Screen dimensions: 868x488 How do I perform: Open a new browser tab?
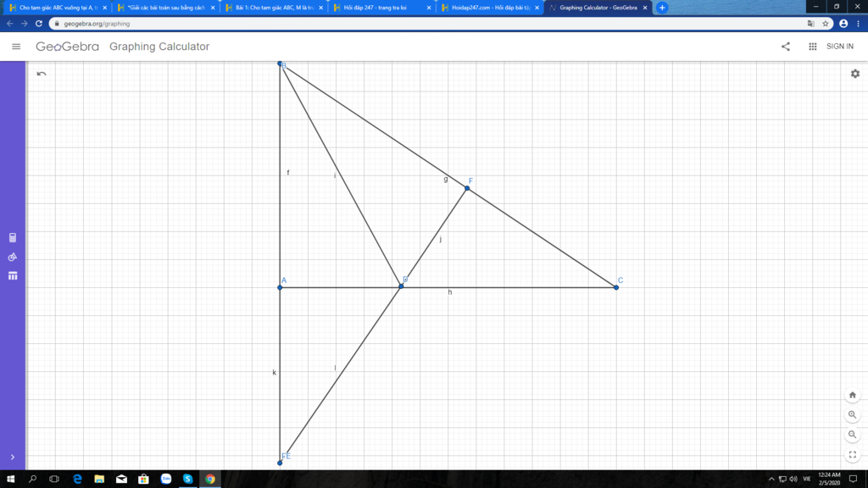(x=662, y=8)
